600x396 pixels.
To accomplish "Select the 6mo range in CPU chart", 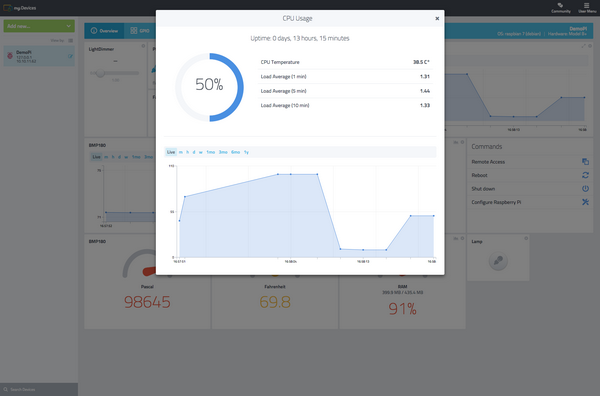I will point(235,152).
